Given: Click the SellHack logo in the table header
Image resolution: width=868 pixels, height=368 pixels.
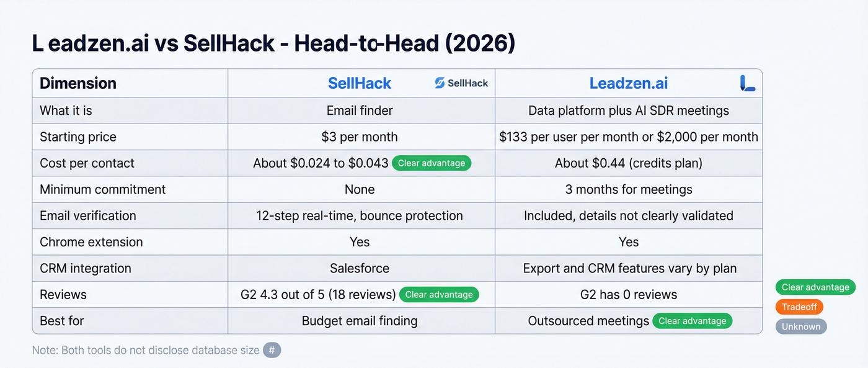Looking at the screenshot, I should (x=461, y=83).
